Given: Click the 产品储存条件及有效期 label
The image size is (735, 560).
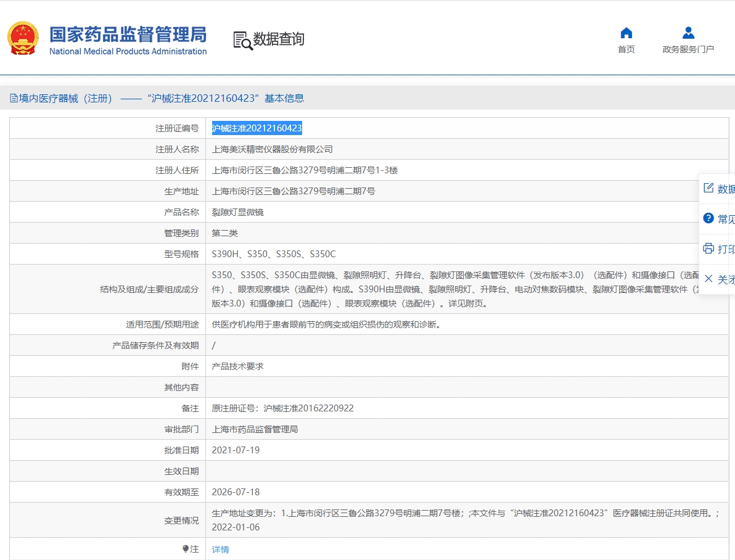Looking at the screenshot, I should pos(155,345).
